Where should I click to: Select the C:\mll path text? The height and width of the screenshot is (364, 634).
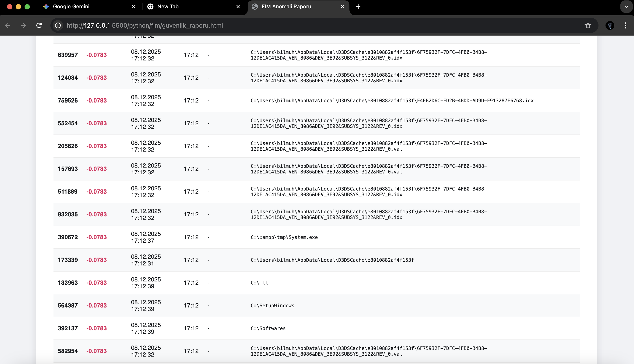tap(260, 283)
